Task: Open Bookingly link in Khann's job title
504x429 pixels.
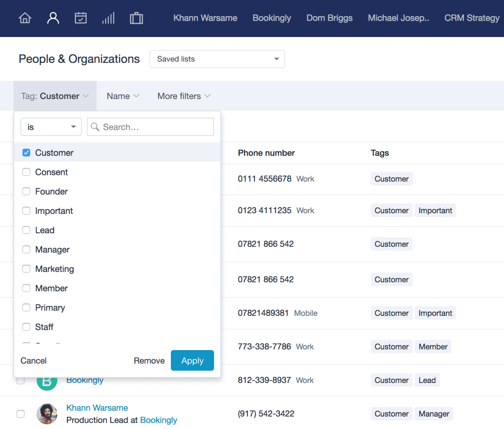Action: pyautogui.click(x=159, y=420)
